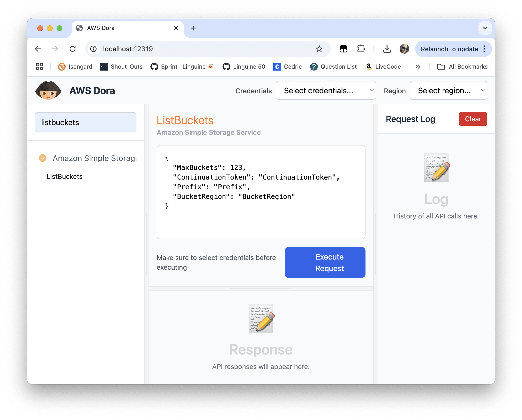This screenshot has width=522, height=420.
Task: Open the Cedric bookmark
Action: click(x=288, y=67)
